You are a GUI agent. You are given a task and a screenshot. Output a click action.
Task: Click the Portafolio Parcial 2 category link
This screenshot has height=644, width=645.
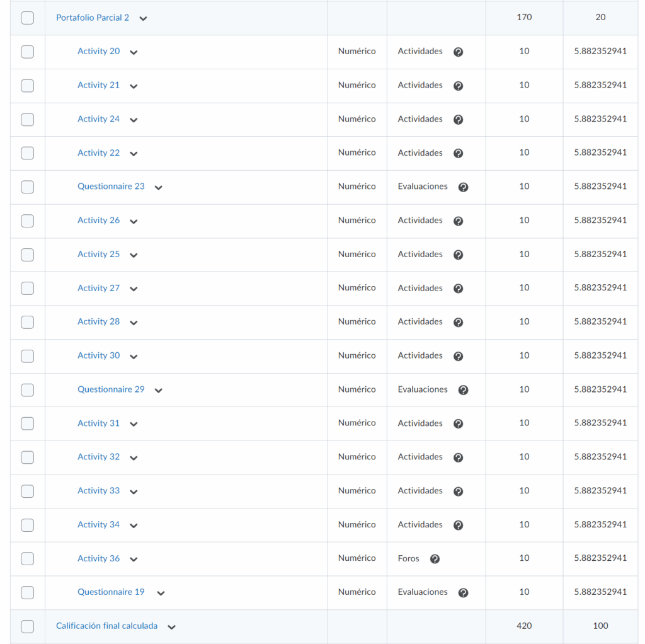coord(93,18)
